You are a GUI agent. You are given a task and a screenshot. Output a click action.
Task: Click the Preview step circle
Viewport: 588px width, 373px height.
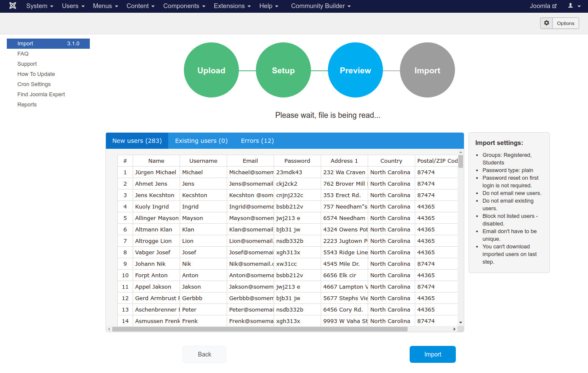coord(355,70)
